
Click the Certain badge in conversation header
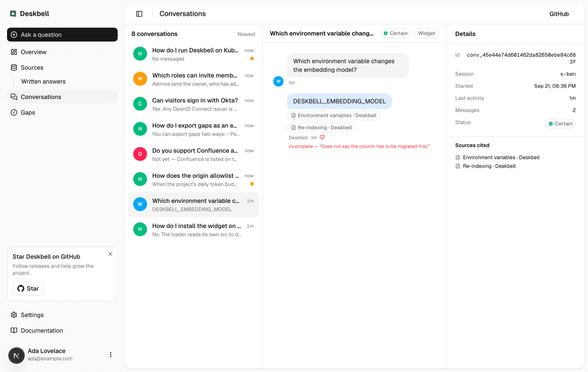pyautogui.click(x=395, y=33)
